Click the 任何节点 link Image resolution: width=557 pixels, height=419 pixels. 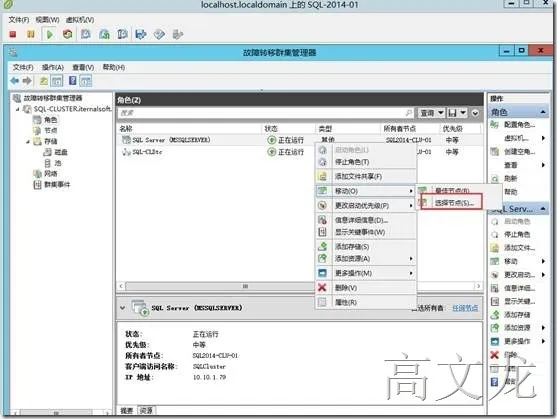pyautogui.click(x=465, y=308)
